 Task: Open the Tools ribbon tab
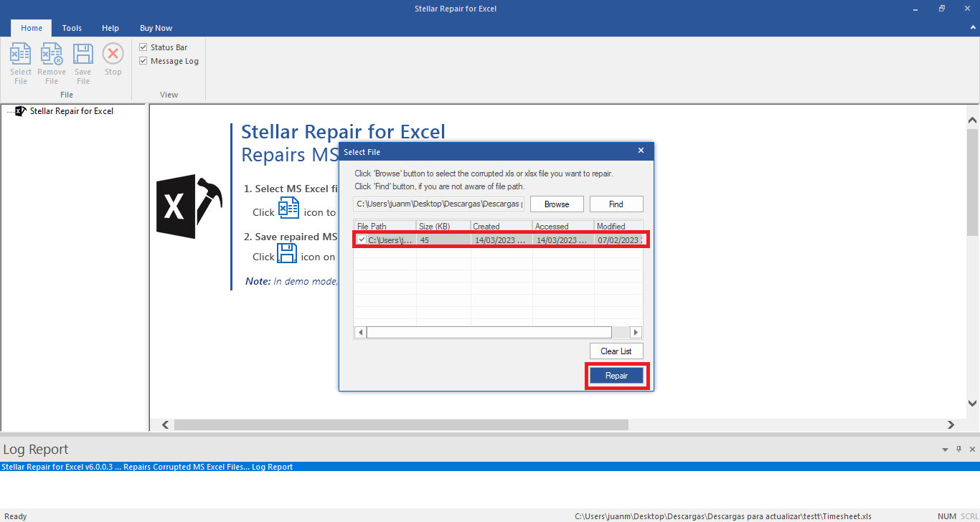click(x=72, y=28)
